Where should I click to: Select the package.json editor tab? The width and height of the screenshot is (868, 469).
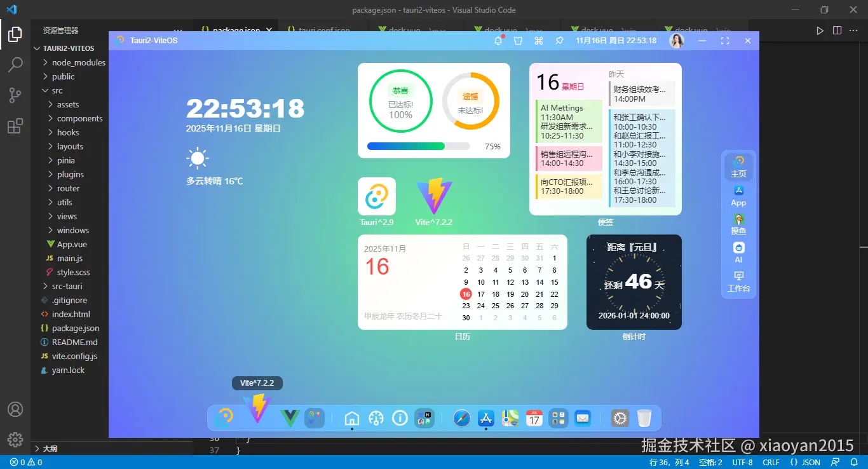pos(234,29)
